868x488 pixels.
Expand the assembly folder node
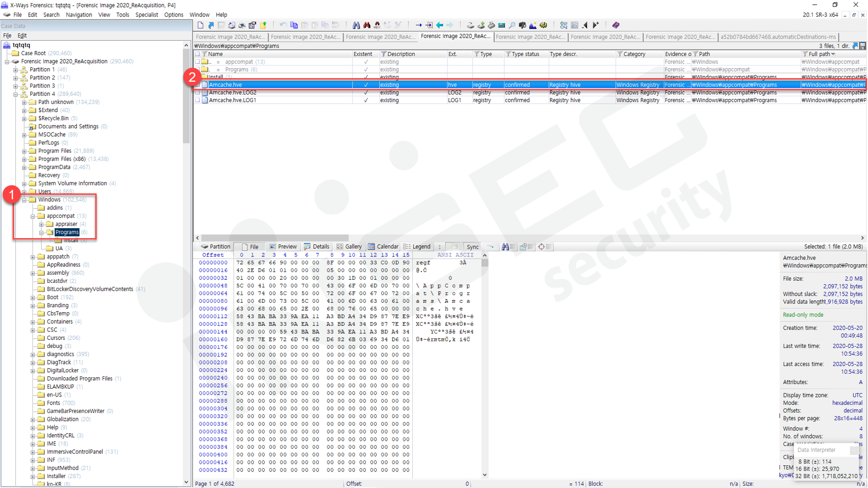pyautogui.click(x=33, y=273)
